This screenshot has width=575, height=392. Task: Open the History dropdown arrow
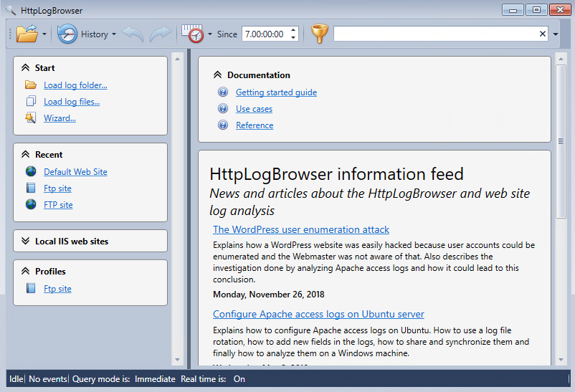114,34
